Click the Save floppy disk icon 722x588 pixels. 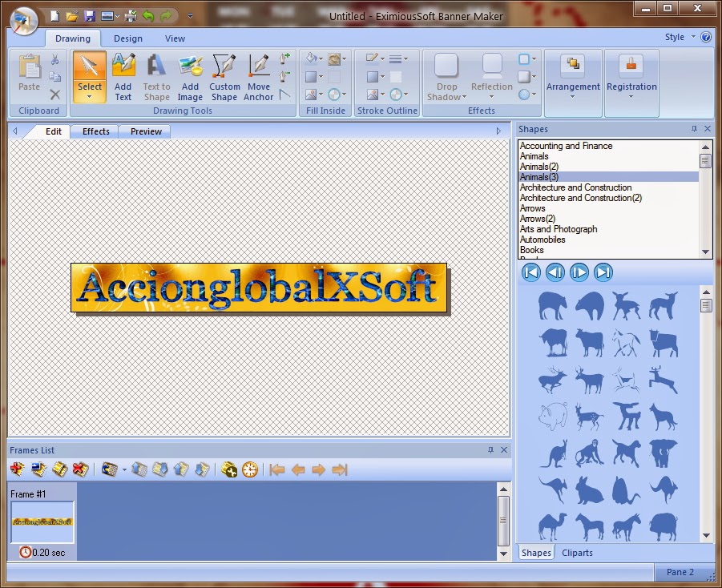click(x=89, y=16)
